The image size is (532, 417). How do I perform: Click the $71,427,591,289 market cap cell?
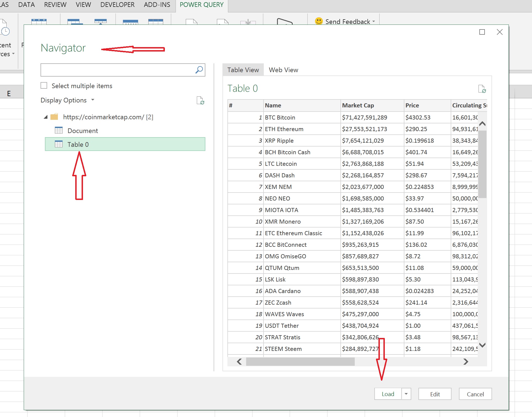372,117
